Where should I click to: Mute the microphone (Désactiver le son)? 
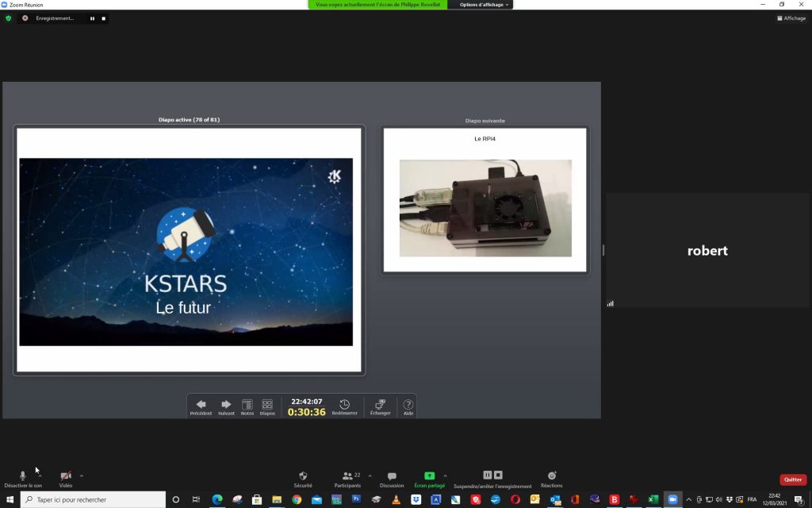point(23,479)
